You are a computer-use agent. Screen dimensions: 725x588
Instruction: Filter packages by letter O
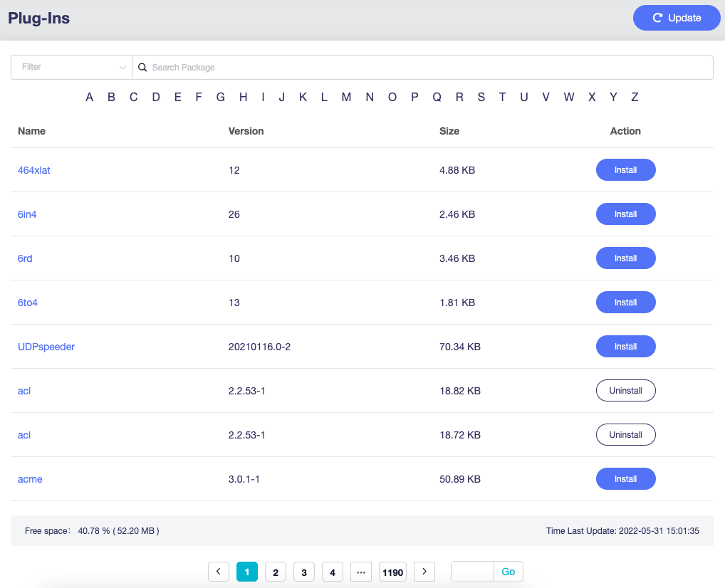point(392,97)
